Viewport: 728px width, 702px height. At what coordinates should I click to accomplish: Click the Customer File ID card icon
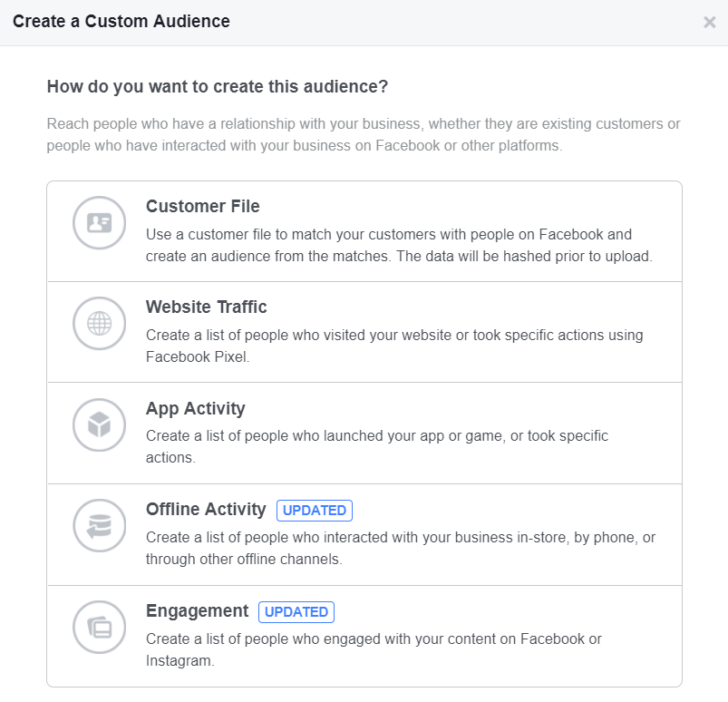click(x=99, y=223)
